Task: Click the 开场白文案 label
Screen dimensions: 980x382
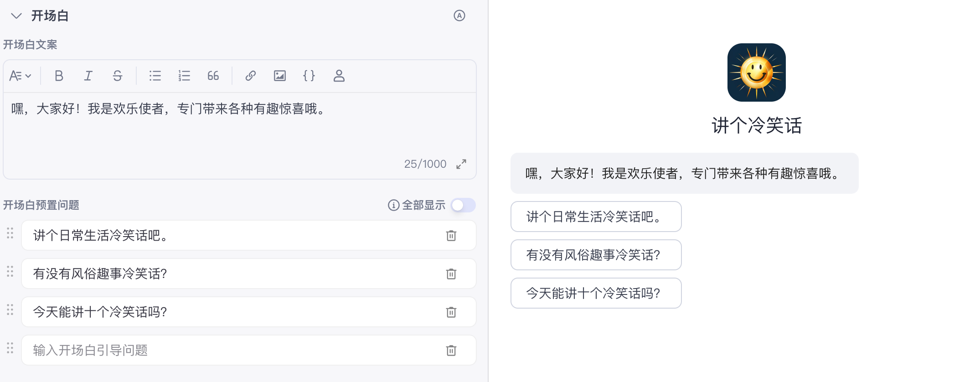Action: (30, 45)
